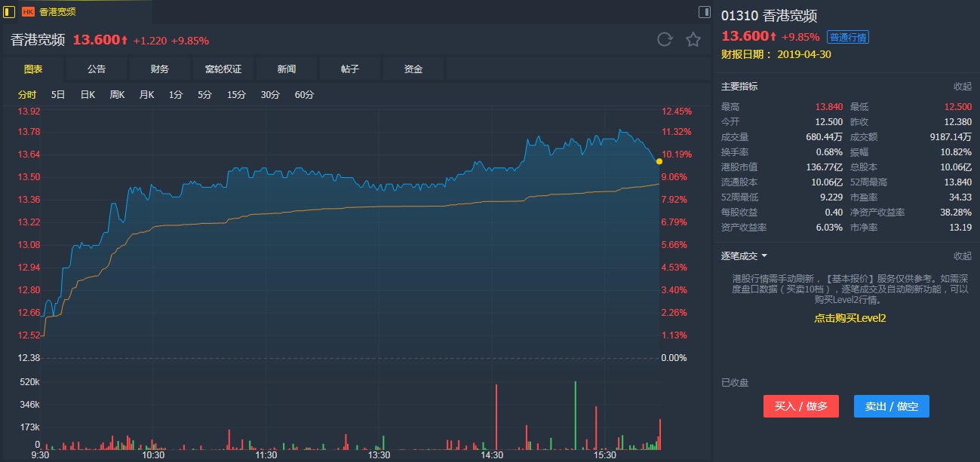Viewport: 980px width, 462px height.
Task: Open the 逐笔成交 dropdown arrow
Action: pos(764,256)
